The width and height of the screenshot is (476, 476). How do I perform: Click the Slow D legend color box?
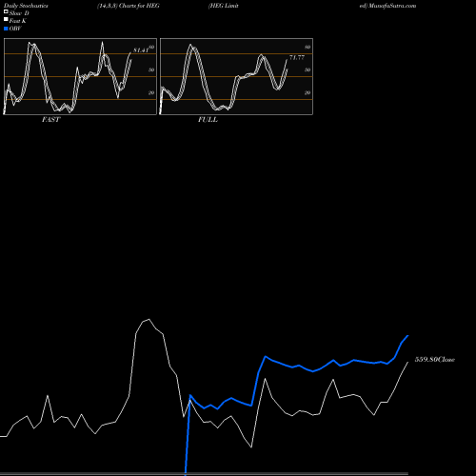pos(6,11)
